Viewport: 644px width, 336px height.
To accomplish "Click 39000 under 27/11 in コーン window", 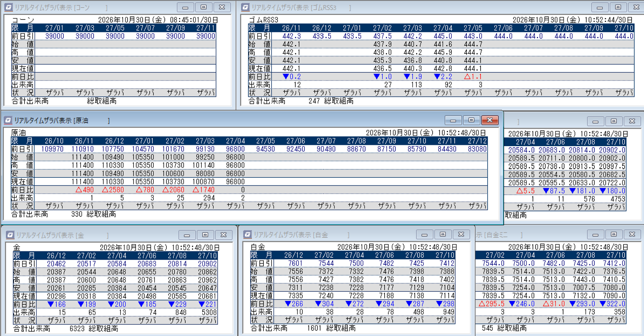I will [x=206, y=36].
